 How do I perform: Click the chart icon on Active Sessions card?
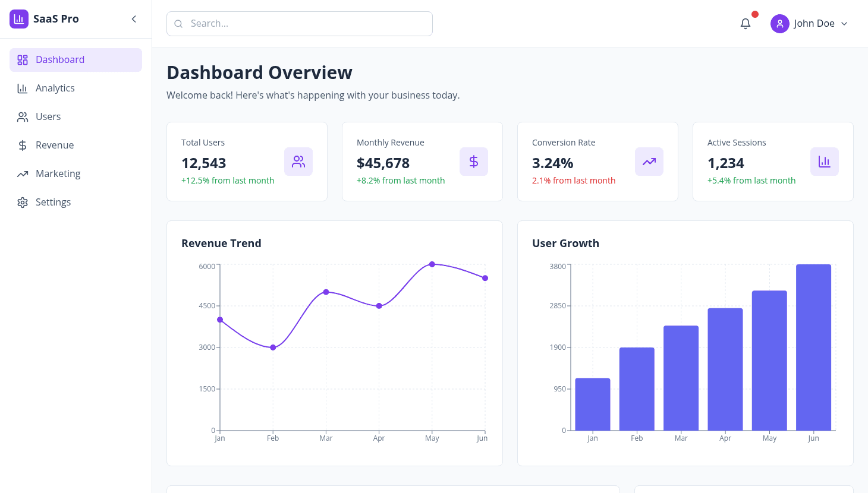(x=825, y=161)
